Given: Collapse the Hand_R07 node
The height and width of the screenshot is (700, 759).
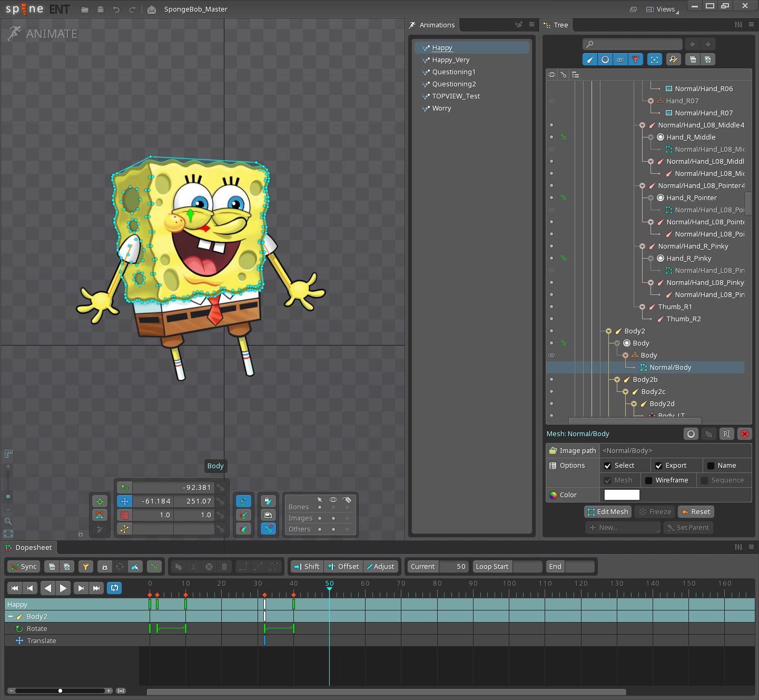Looking at the screenshot, I should click(x=650, y=101).
